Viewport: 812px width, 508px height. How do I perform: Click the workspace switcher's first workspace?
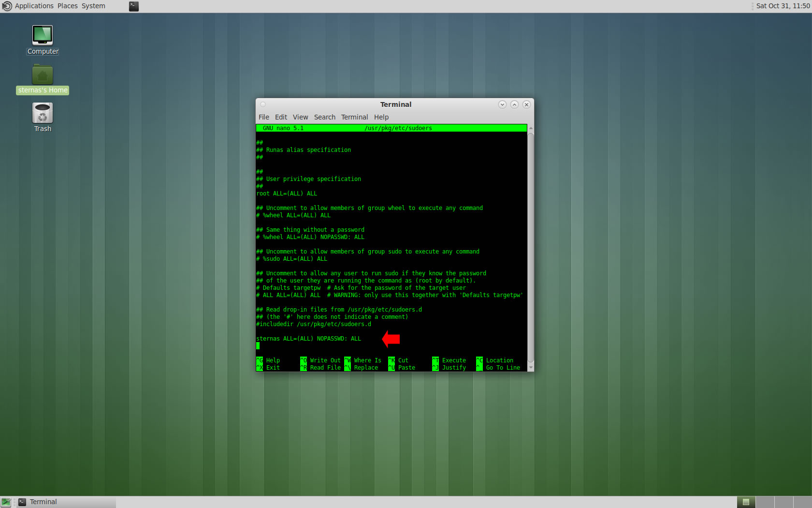pyautogui.click(x=746, y=502)
